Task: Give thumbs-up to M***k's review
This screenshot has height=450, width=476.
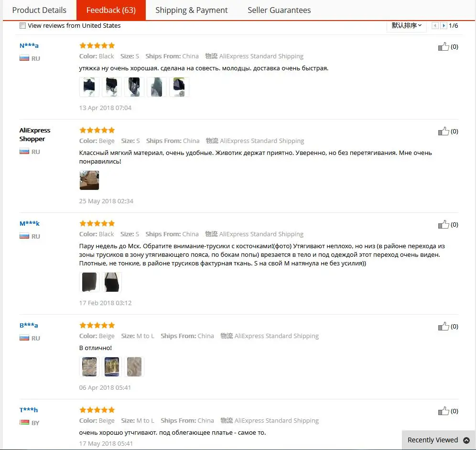Action: 444,224
